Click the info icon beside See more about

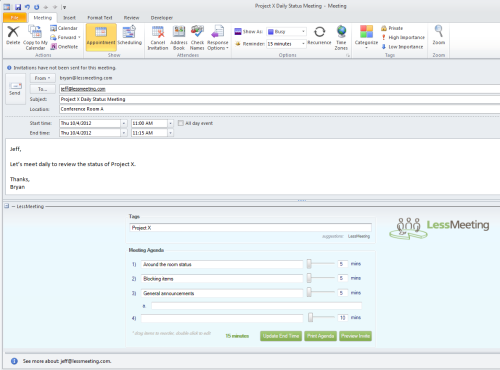click(14, 361)
